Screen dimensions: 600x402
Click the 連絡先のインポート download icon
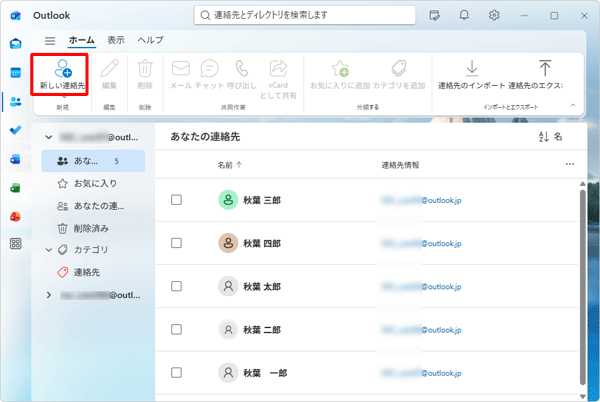pyautogui.click(x=472, y=68)
